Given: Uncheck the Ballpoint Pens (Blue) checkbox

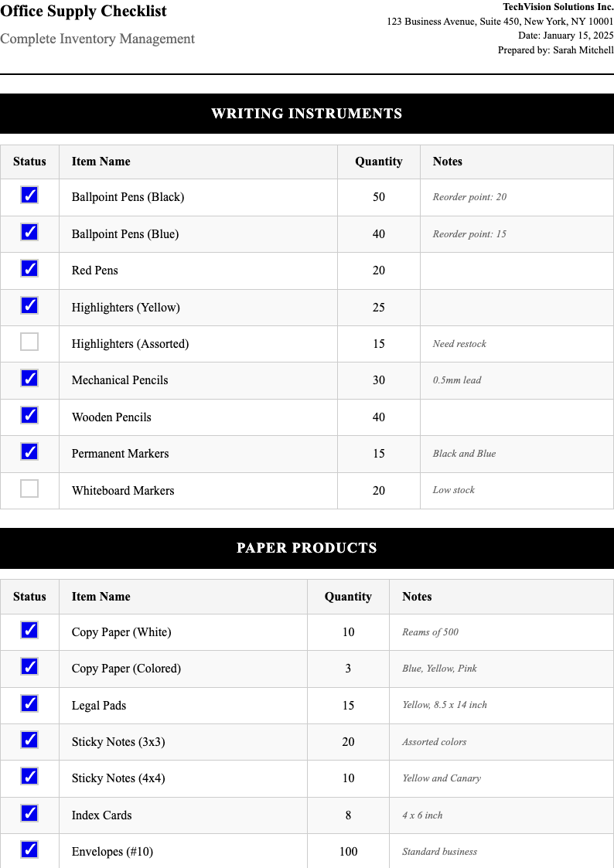Looking at the screenshot, I should point(29,232).
